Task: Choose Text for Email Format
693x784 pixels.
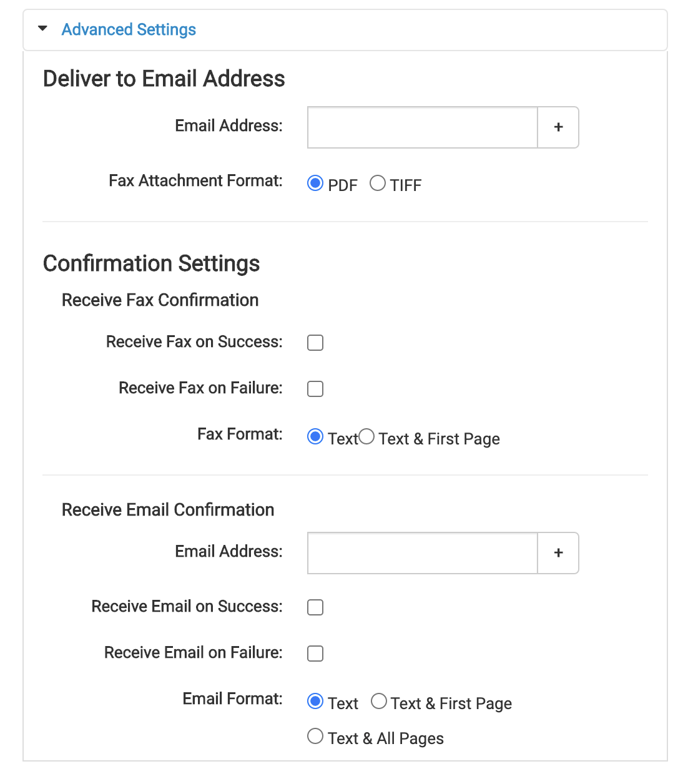Action: [x=315, y=702]
